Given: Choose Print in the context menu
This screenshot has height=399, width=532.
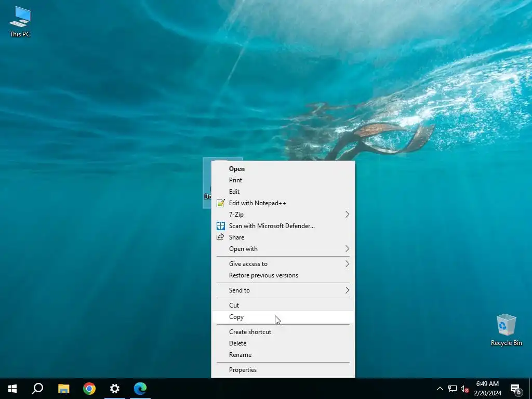Looking at the screenshot, I should [x=283, y=180].
